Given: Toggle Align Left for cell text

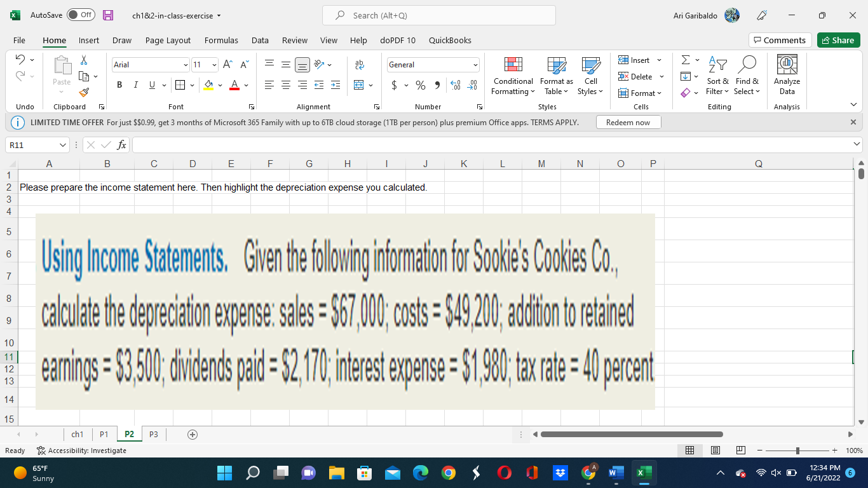Looking at the screenshot, I should pos(269,85).
